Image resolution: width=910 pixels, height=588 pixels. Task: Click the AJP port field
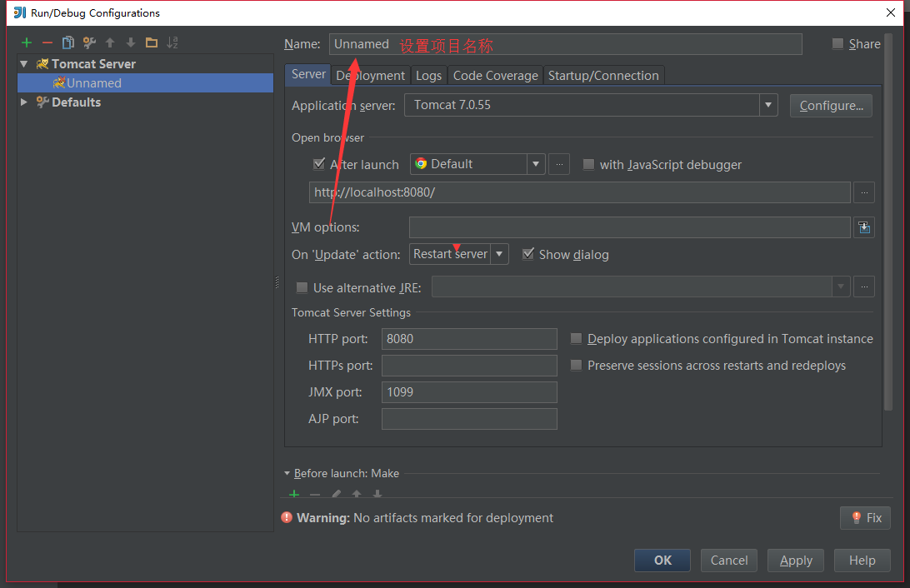click(469, 419)
